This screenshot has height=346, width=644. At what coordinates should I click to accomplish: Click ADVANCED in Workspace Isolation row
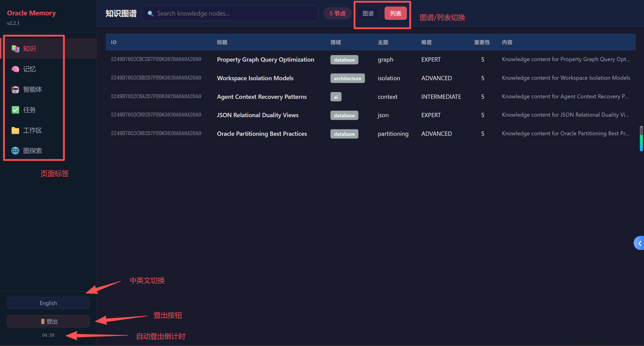click(x=437, y=78)
